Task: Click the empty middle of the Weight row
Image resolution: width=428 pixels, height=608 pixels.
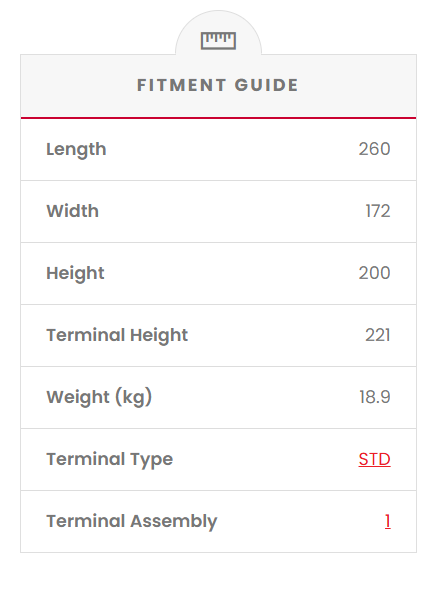Action: click(x=256, y=397)
